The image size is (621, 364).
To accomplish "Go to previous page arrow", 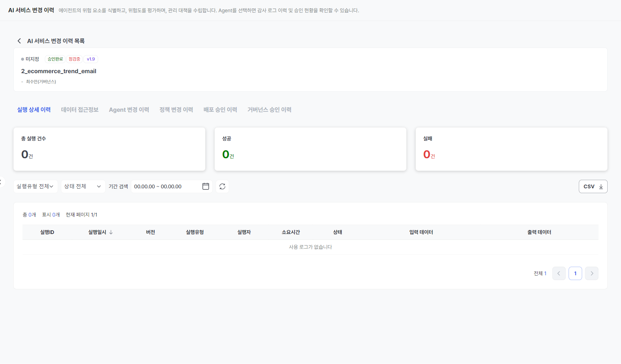I will coord(559,273).
